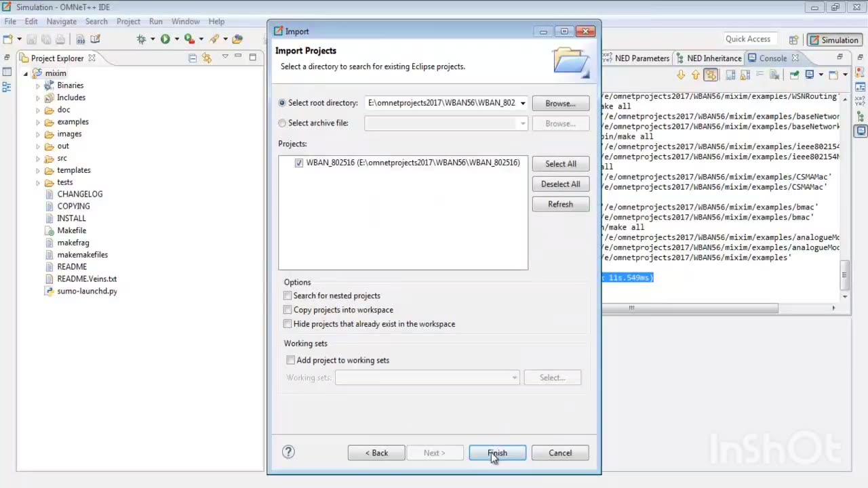
Task: Enable Copy projects into workspace
Action: (288, 310)
